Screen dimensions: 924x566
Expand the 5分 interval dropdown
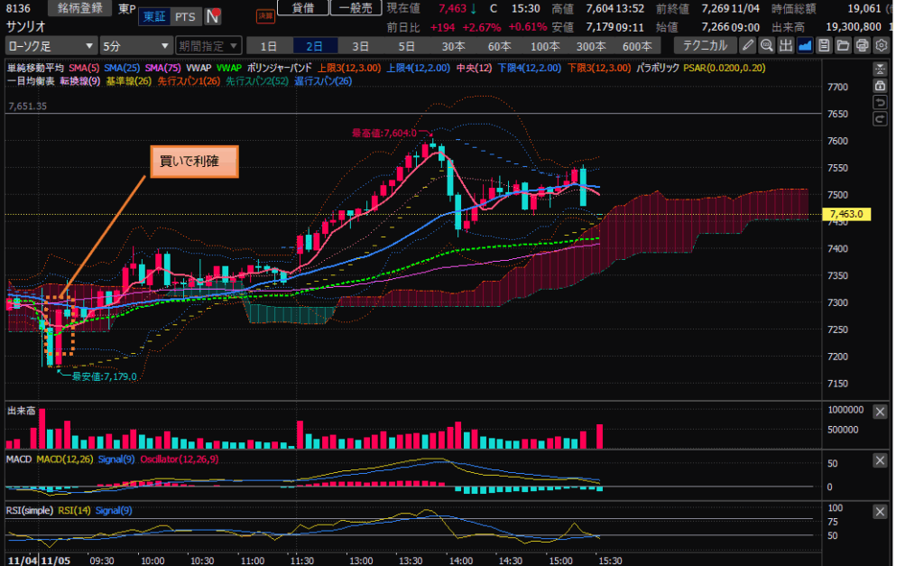(136, 45)
